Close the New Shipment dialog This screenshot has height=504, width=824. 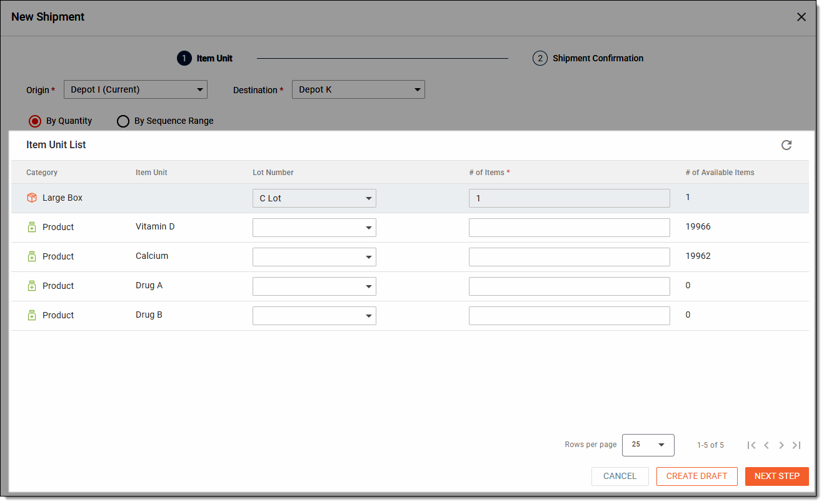click(801, 17)
